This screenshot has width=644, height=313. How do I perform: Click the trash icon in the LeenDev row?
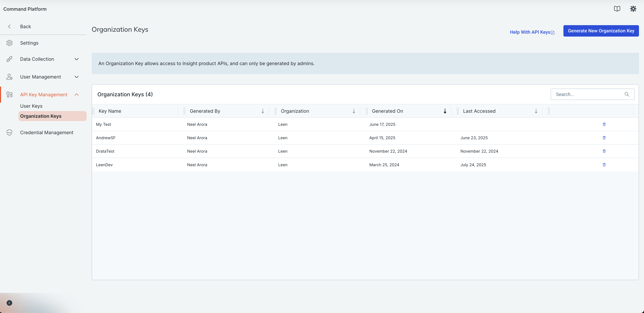tap(604, 165)
